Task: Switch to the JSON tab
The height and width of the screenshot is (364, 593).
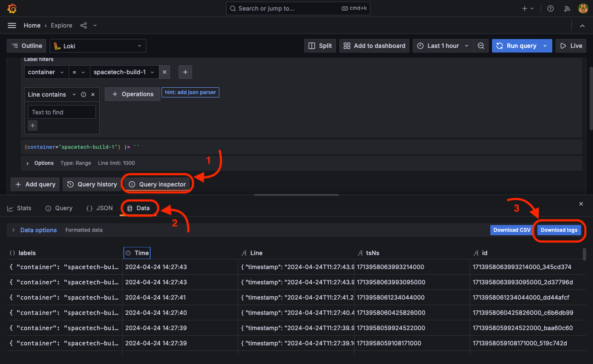Action: click(99, 208)
